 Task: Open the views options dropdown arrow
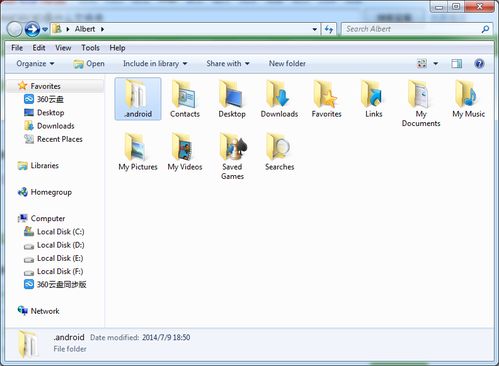point(435,64)
